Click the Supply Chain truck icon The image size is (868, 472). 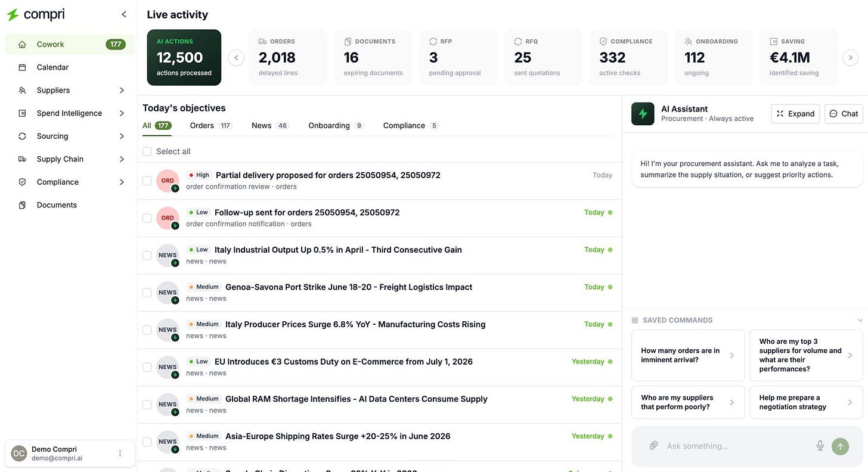pos(22,159)
